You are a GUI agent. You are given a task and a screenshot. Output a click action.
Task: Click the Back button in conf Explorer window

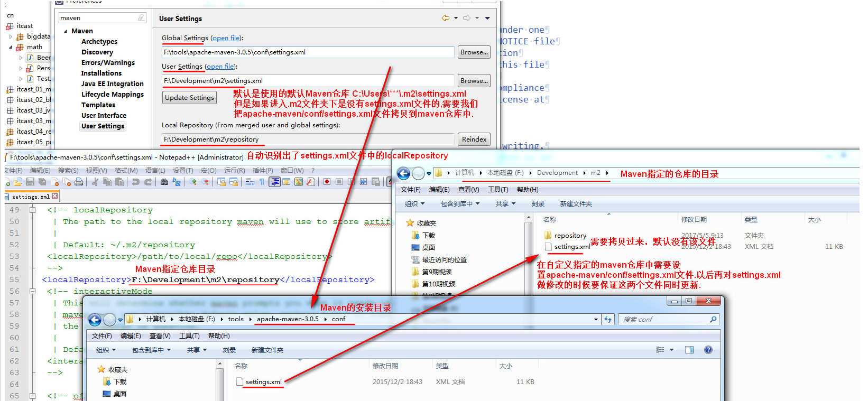[95, 320]
